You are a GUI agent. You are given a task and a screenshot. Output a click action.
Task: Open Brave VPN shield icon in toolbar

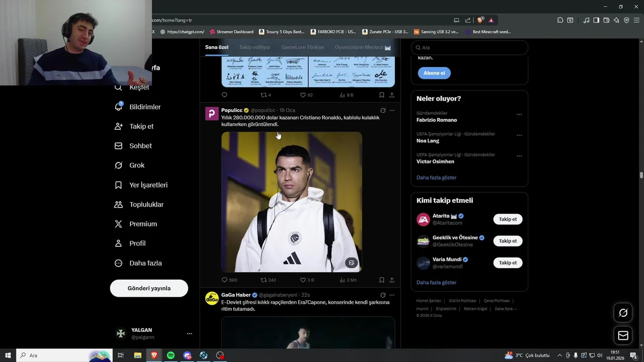tap(626, 20)
